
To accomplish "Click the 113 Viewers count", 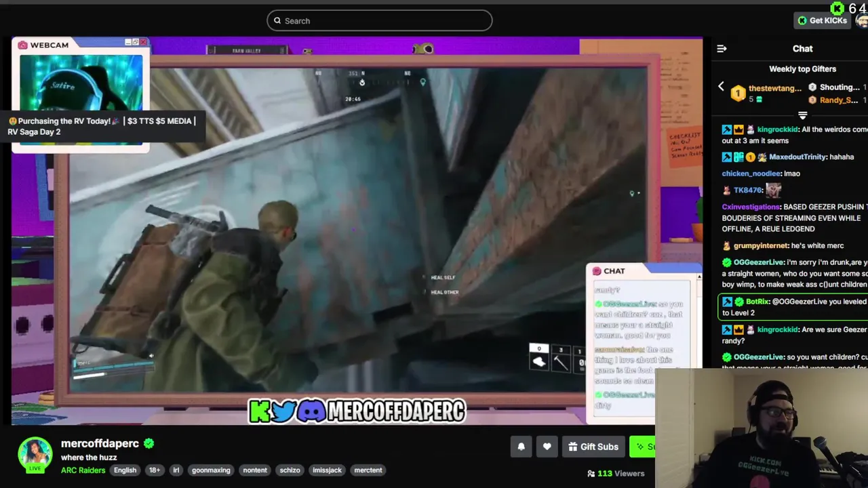I will click(x=620, y=474).
